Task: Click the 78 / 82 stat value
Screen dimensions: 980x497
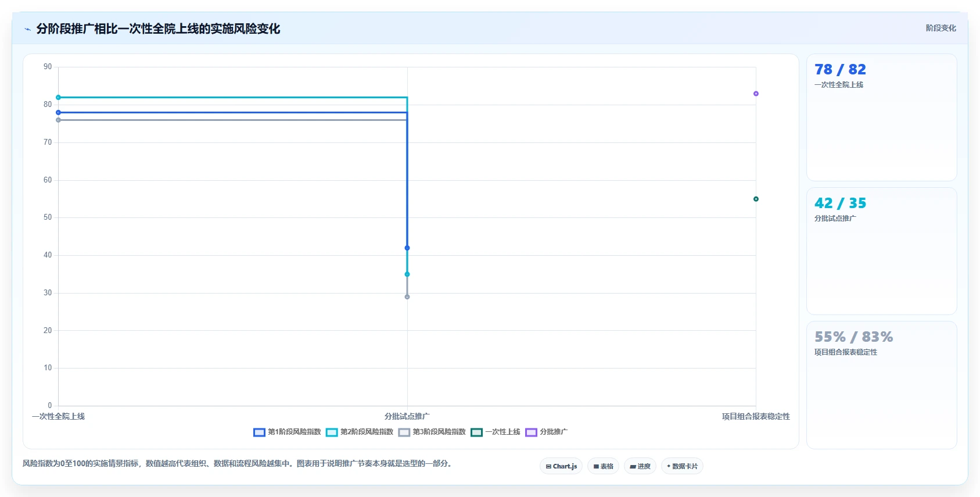Action: (x=840, y=70)
